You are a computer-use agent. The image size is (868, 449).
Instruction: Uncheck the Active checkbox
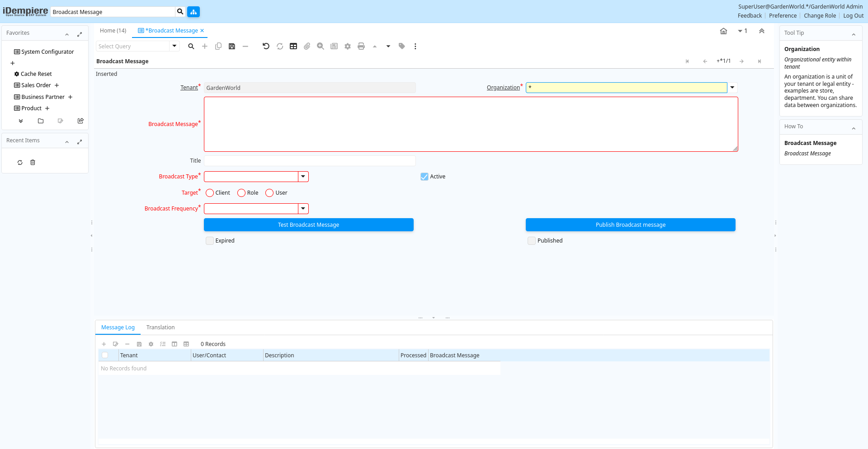coord(425,177)
